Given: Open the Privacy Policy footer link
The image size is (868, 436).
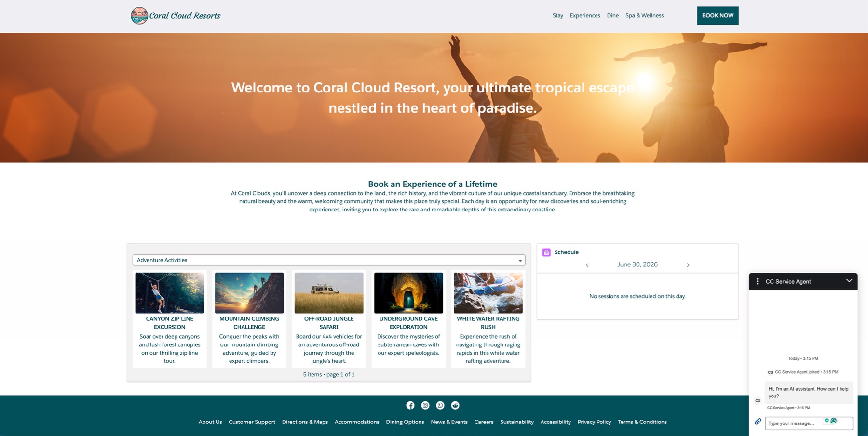Looking at the screenshot, I should pos(594,422).
